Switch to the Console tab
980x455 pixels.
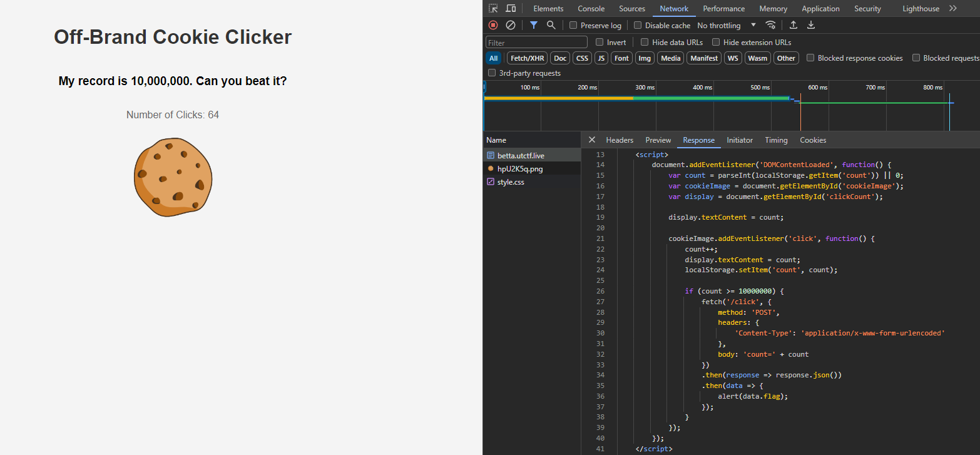[591, 9]
